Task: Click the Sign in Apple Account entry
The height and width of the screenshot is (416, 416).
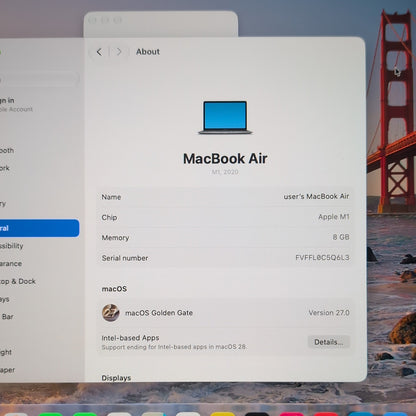Action: (x=16, y=104)
